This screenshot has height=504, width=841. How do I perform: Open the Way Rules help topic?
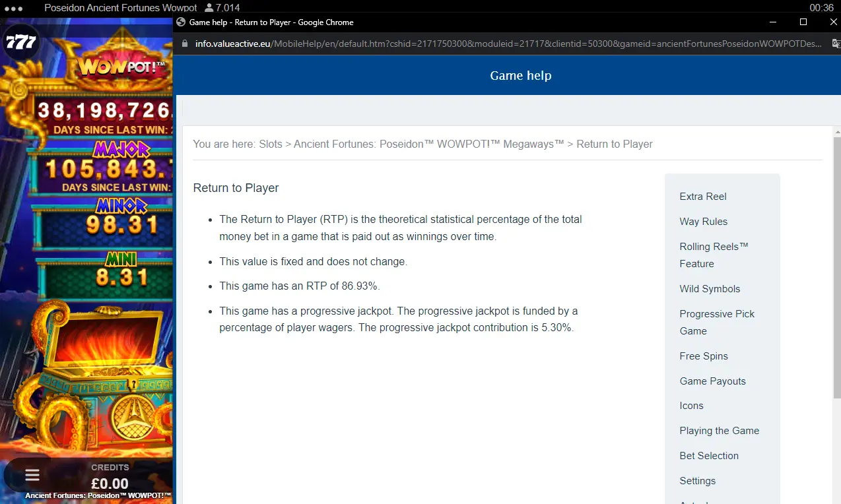[704, 222]
